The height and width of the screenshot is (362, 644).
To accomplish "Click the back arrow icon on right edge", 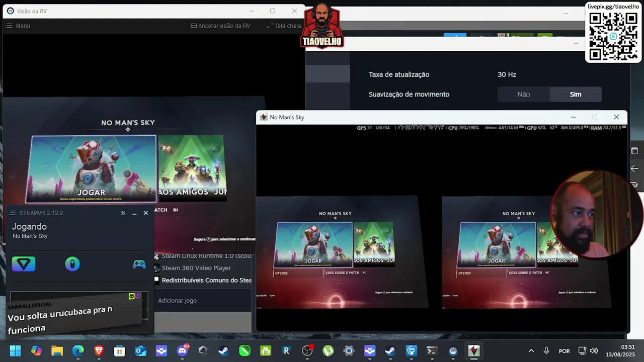I will pos(634,168).
